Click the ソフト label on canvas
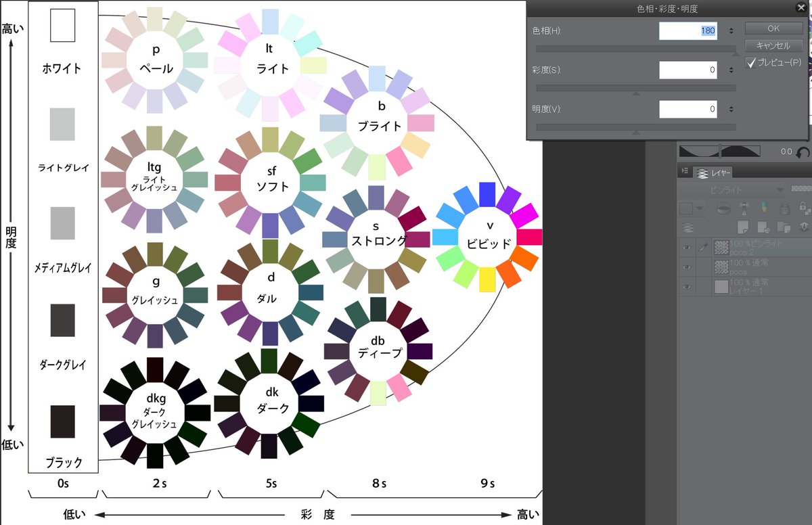 coord(273,186)
